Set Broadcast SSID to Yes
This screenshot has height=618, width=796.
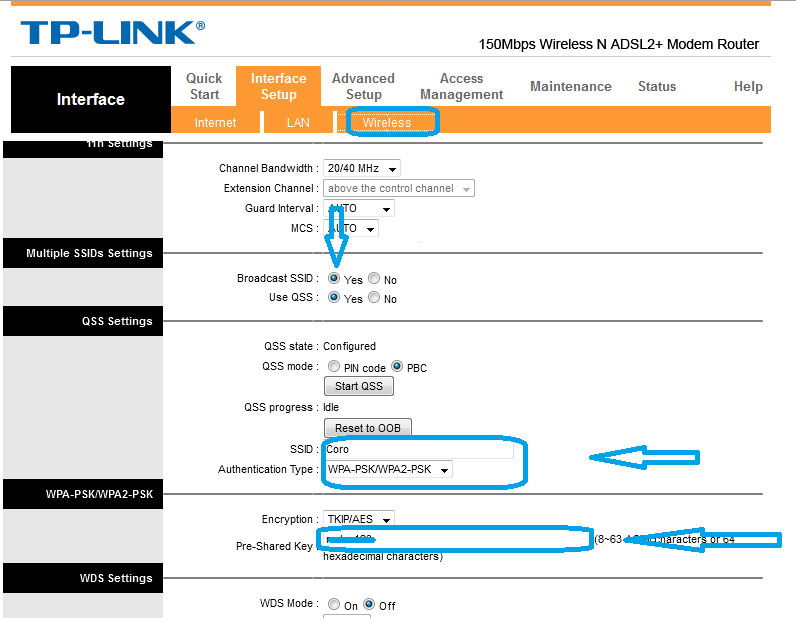(x=334, y=278)
